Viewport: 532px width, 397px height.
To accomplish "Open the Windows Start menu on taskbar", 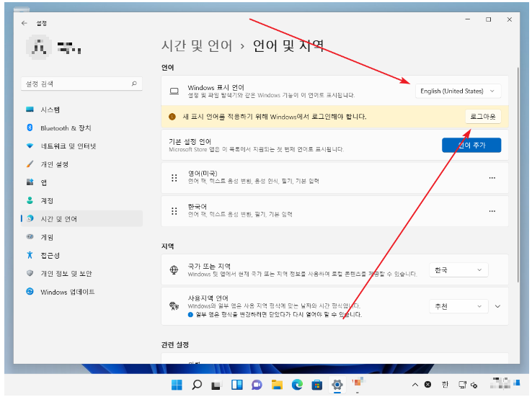I will [x=177, y=385].
